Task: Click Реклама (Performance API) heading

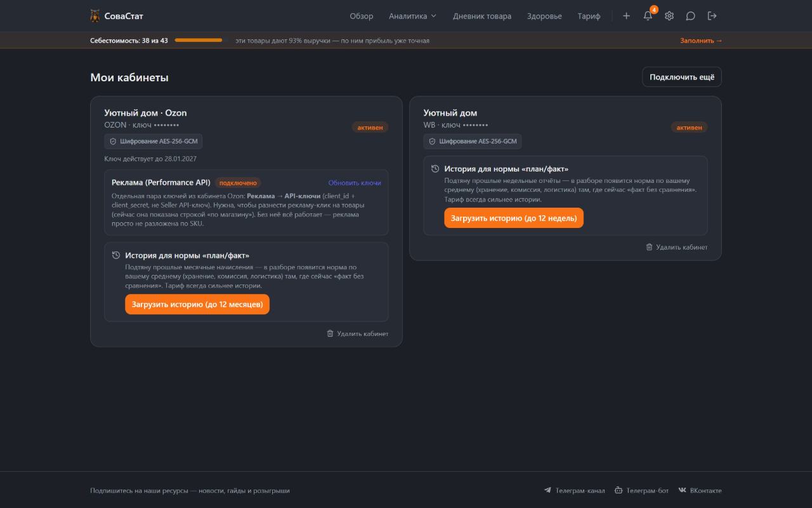Action: (x=161, y=182)
